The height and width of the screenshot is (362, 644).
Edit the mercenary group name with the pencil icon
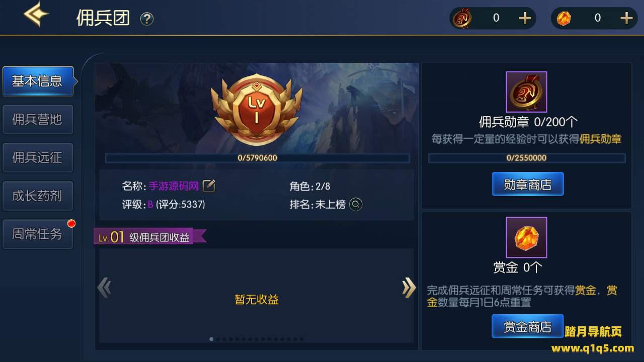tap(209, 186)
